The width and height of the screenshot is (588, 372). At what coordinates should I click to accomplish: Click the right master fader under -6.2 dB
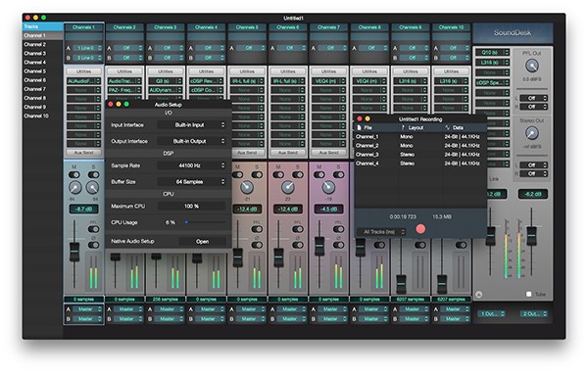pos(531,235)
